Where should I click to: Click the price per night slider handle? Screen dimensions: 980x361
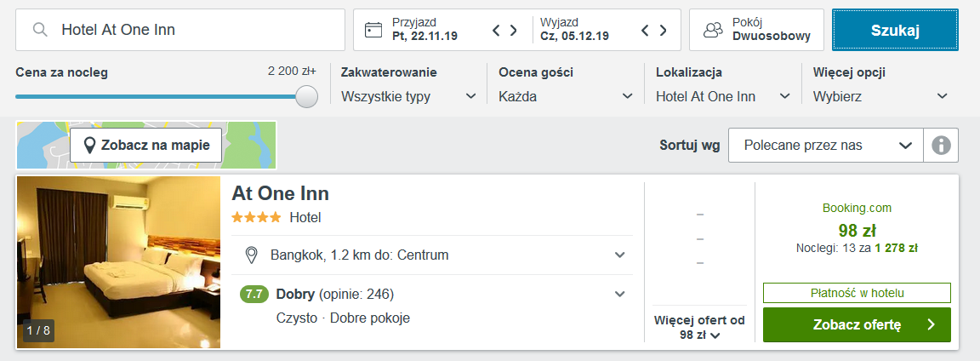[x=306, y=97]
